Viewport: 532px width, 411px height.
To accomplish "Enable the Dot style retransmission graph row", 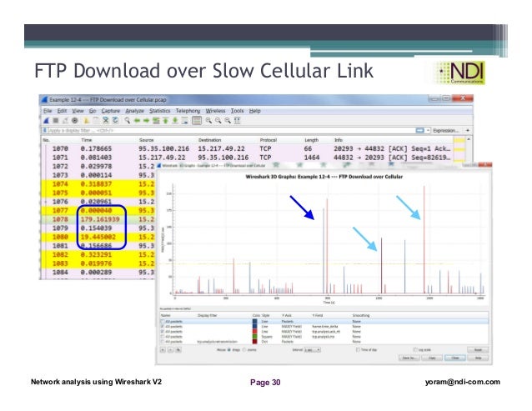I will coord(163,342).
